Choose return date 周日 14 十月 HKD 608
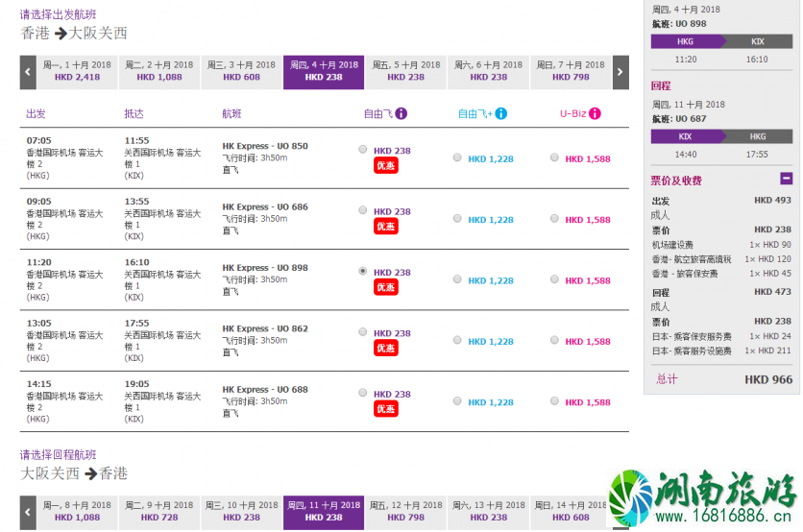 click(571, 512)
